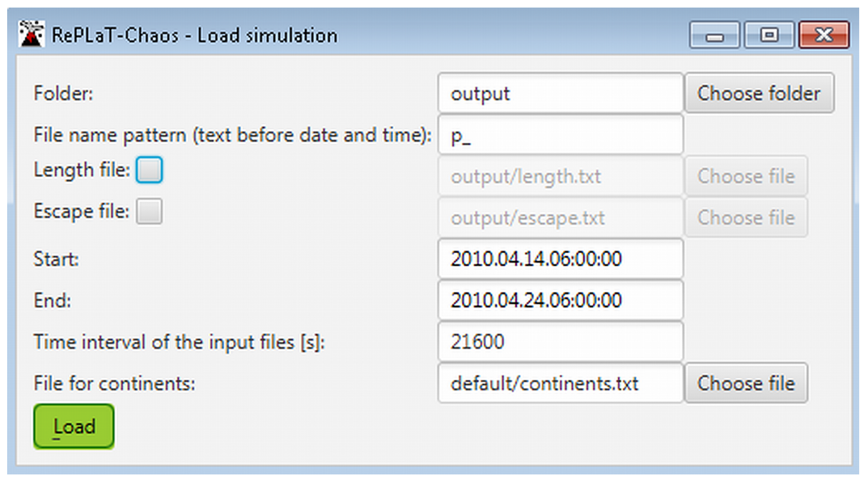
Task: Click the output/escape.txt path field
Action: [560, 217]
